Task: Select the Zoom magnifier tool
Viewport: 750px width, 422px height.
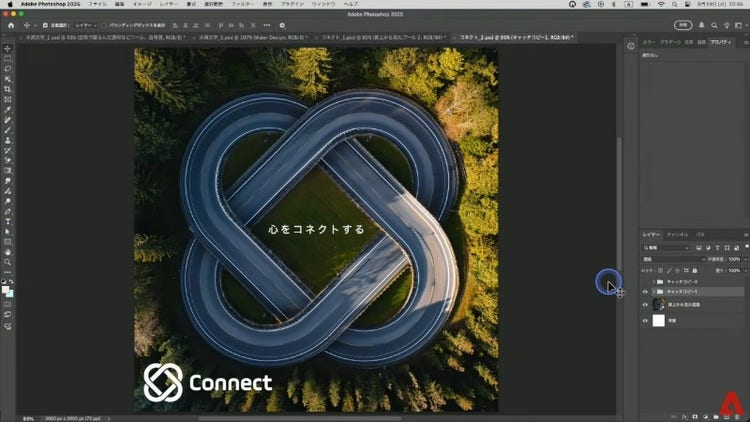Action: (8, 262)
